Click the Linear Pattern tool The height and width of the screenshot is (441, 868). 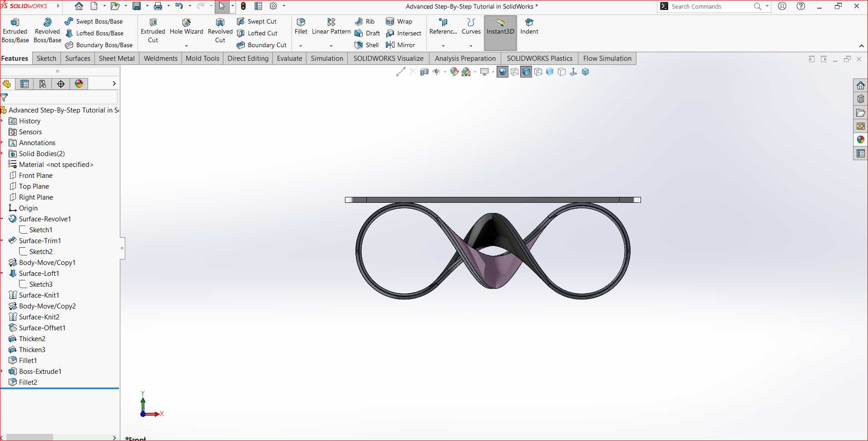[x=331, y=26]
